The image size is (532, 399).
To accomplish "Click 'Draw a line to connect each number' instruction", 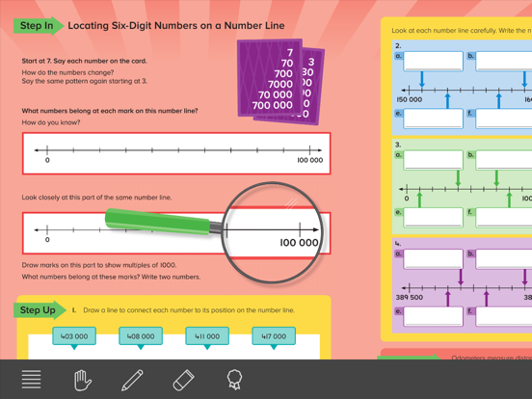I will pyautogui.click(x=189, y=310).
